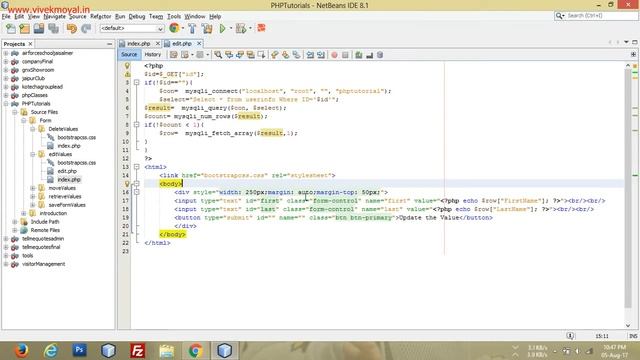640x360 pixels.
Task: Open the Run Project dropdown arrow
Action: (x=231, y=28)
